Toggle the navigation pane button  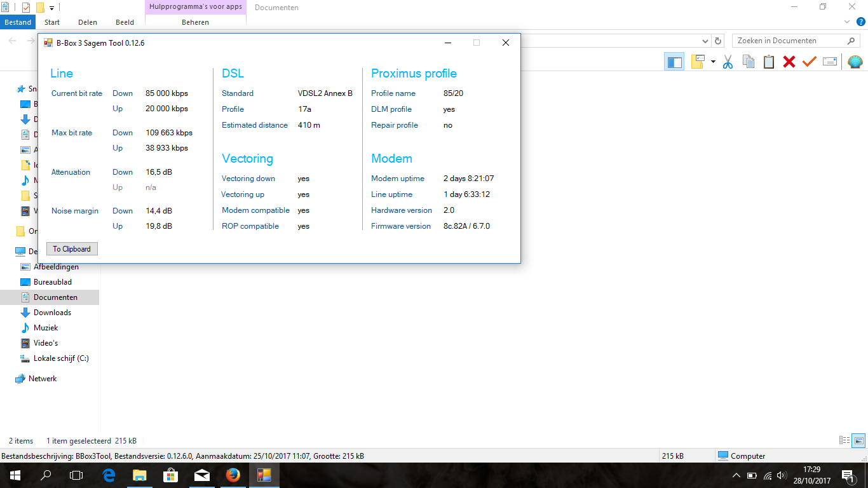[x=674, y=62]
